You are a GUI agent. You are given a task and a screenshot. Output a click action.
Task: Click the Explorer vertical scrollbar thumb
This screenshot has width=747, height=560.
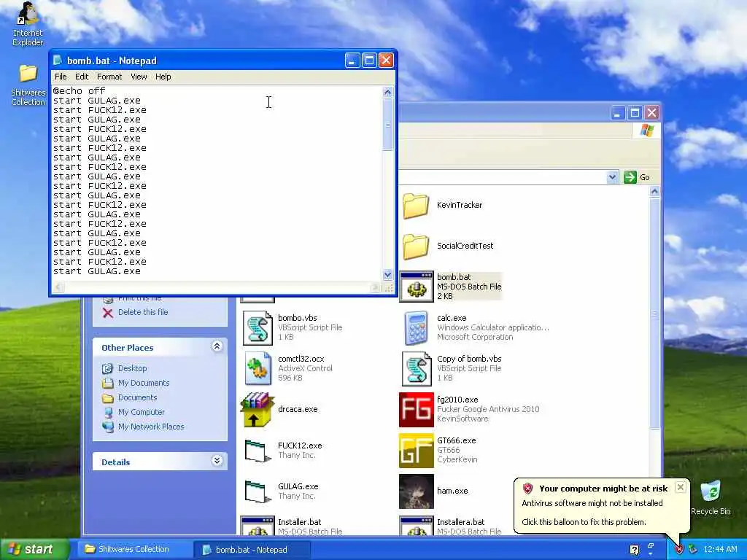click(654, 314)
